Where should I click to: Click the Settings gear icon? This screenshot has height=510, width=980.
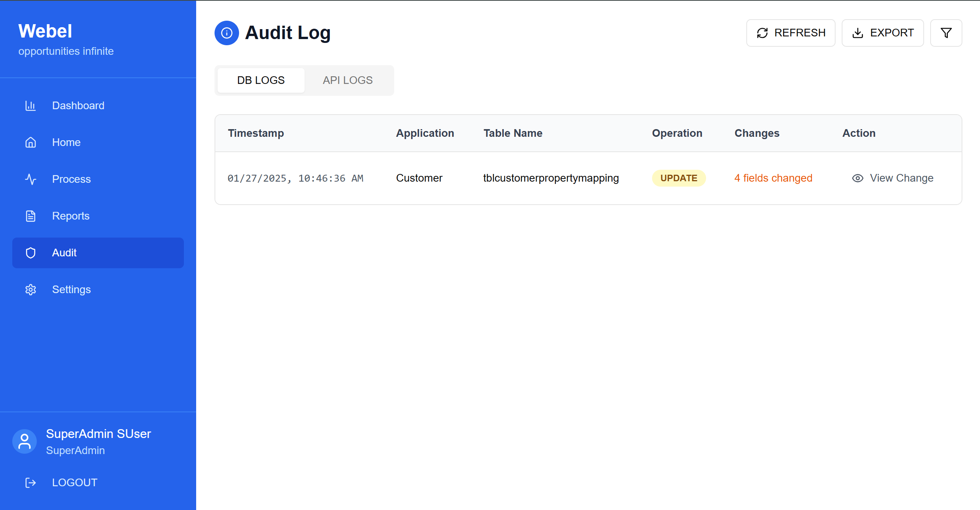[x=31, y=290]
